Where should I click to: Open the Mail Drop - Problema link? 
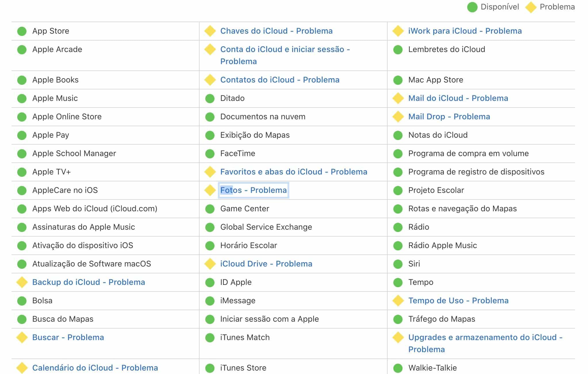[449, 117]
